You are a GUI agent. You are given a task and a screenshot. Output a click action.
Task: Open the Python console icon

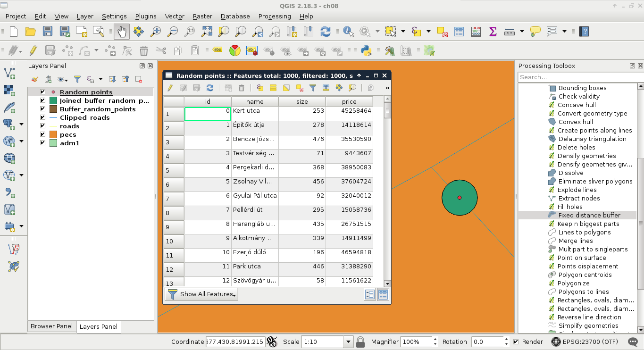(365, 50)
